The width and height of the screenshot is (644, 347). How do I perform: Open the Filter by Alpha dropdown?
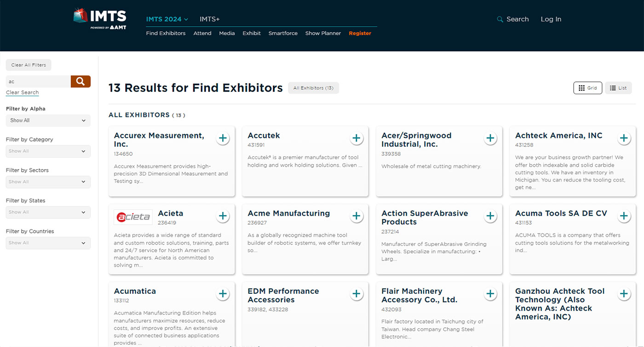pos(48,120)
